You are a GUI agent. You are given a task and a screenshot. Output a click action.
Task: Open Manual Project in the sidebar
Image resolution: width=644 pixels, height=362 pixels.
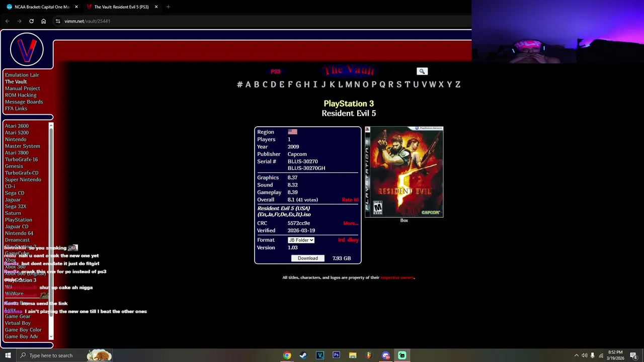[x=22, y=88]
